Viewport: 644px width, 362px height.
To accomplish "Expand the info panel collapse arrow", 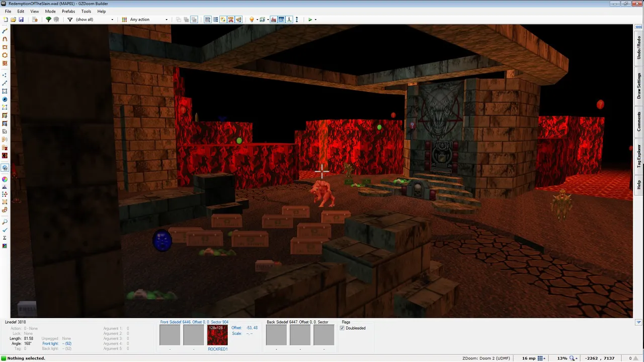I will pos(638,322).
